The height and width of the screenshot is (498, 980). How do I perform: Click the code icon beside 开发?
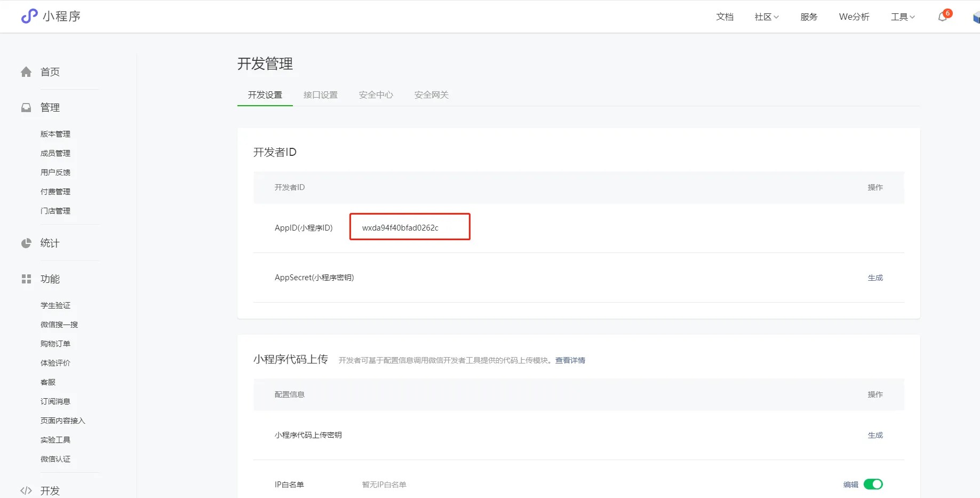pyautogui.click(x=26, y=491)
